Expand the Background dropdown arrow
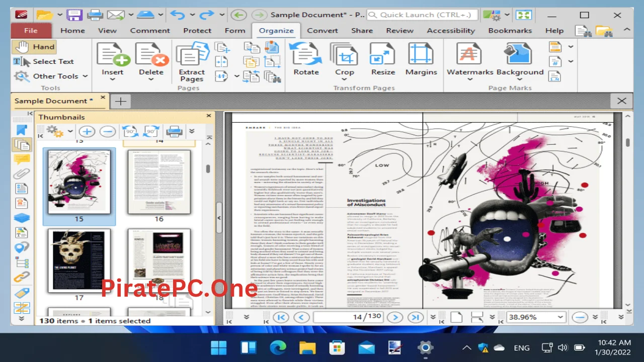 (520, 79)
